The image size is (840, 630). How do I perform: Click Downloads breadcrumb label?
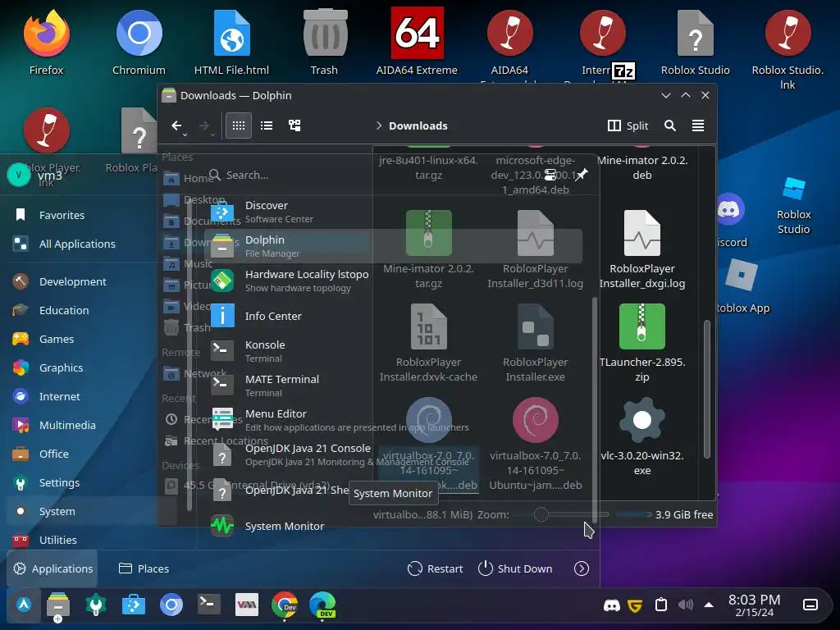(418, 126)
